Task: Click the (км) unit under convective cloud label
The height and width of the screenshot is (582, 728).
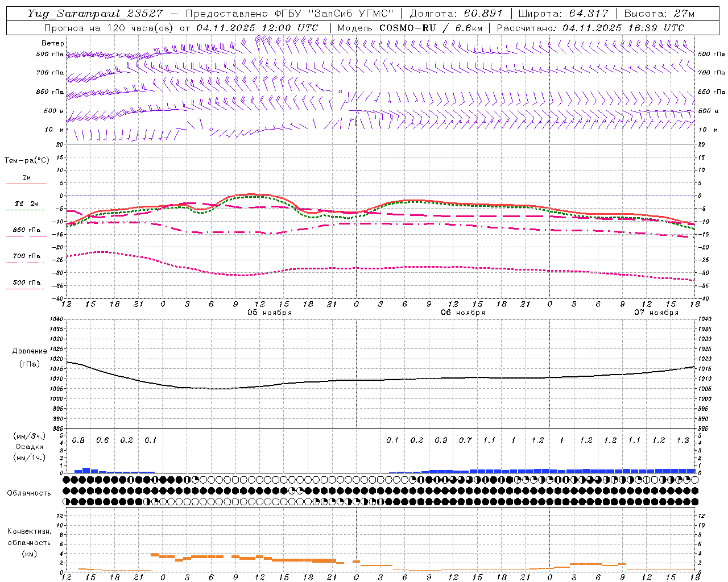Action: click(x=29, y=554)
